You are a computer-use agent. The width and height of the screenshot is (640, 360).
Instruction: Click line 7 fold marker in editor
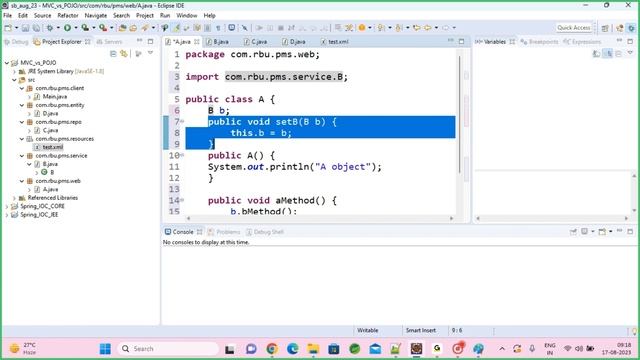tap(182, 121)
